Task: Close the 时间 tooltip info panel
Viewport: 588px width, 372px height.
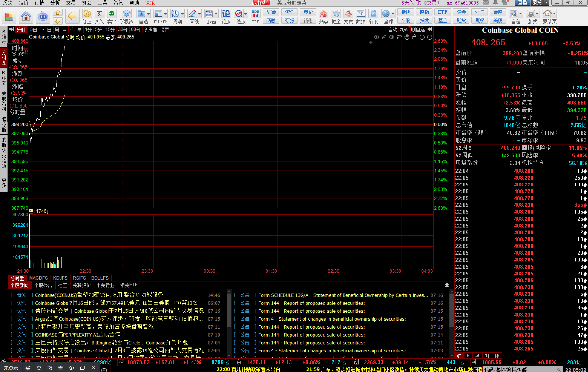Action: pyautogui.click(x=26, y=46)
